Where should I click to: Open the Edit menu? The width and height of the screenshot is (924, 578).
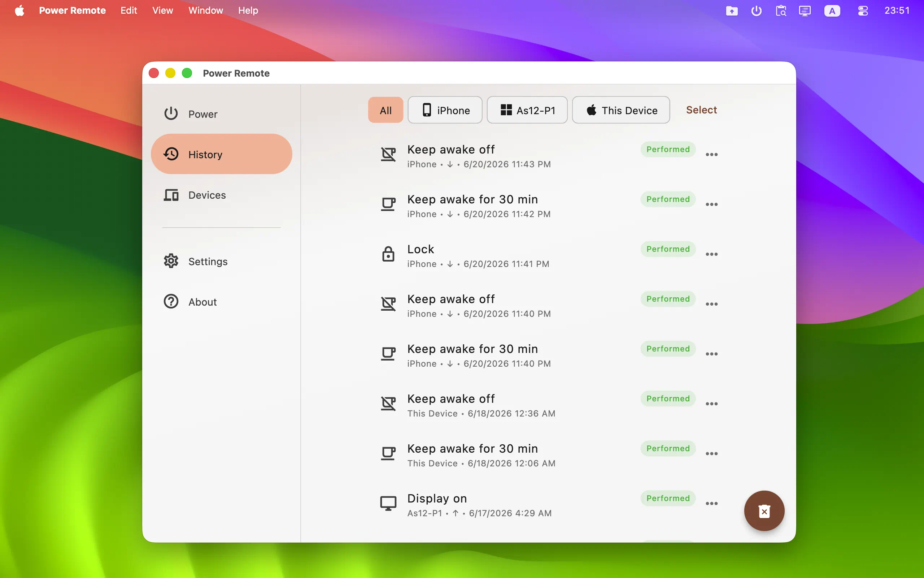point(128,10)
